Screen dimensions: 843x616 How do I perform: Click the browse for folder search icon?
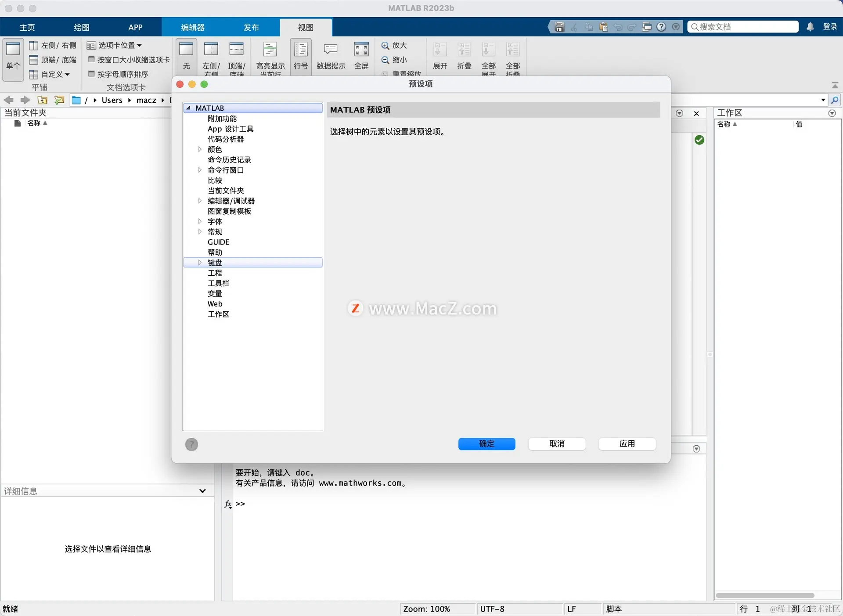pos(835,100)
